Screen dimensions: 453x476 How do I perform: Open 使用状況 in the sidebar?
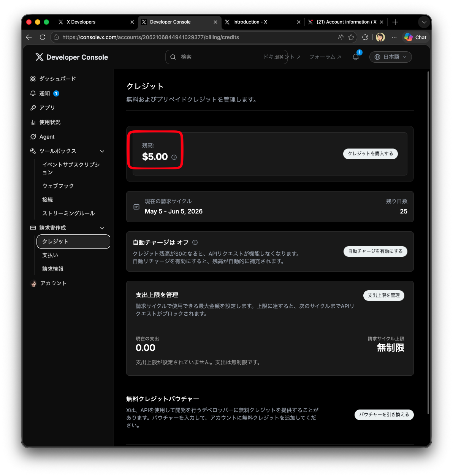[x=50, y=122]
